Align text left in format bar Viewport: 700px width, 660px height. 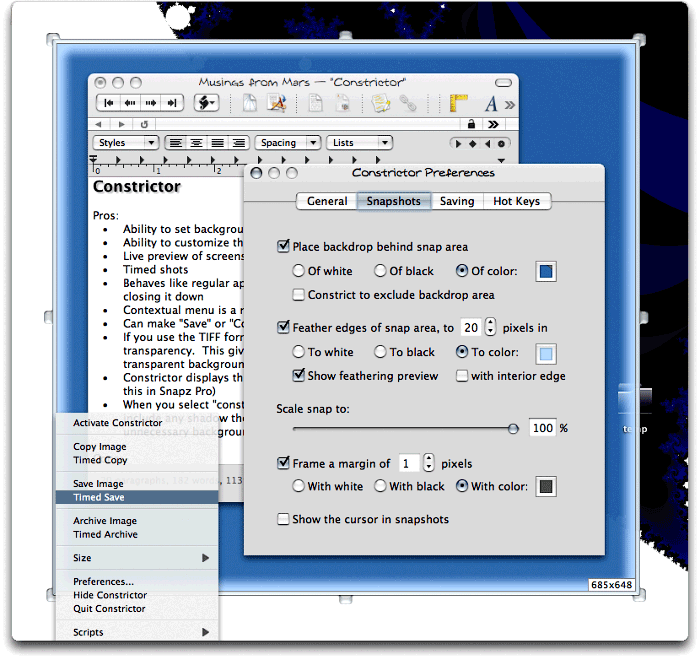click(x=175, y=143)
